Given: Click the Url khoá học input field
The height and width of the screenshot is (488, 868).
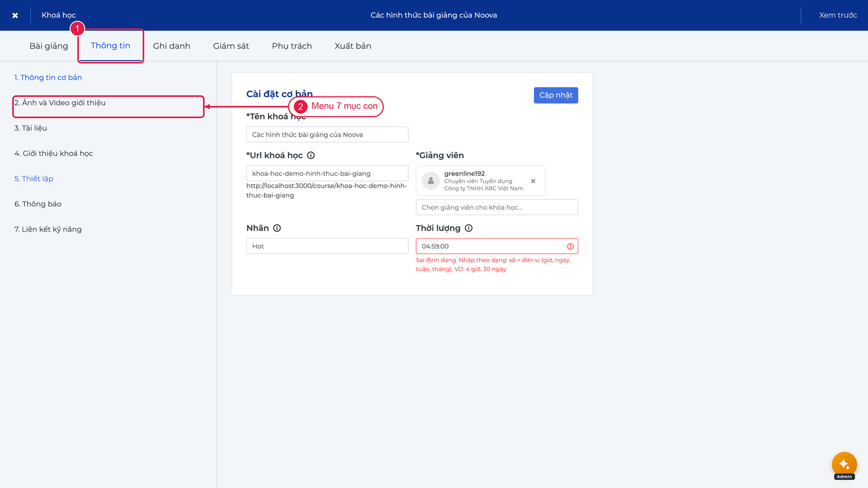Looking at the screenshot, I should pos(327,174).
